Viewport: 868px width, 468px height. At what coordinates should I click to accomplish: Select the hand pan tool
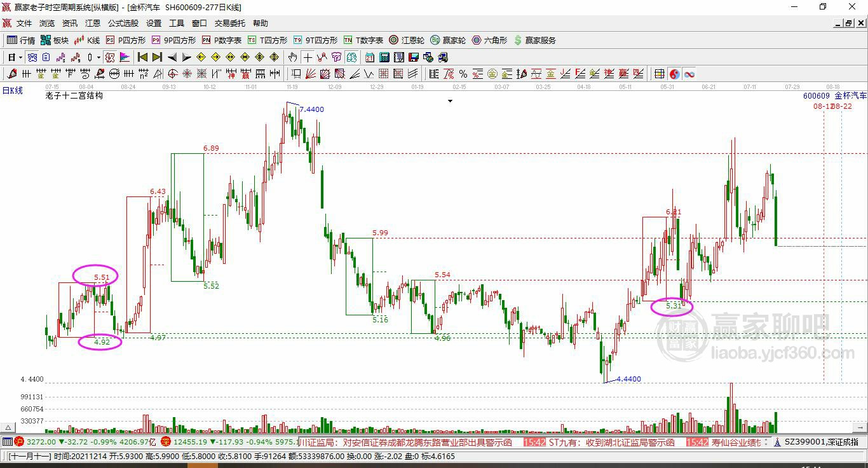[x=293, y=57]
